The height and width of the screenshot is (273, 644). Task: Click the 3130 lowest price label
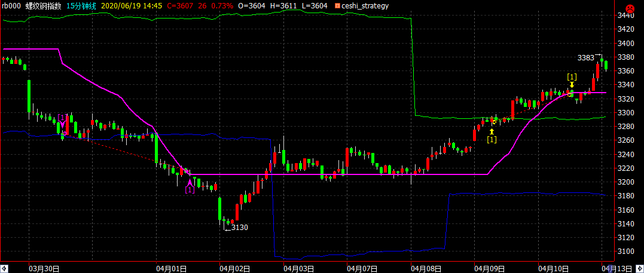click(x=240, y=227)
